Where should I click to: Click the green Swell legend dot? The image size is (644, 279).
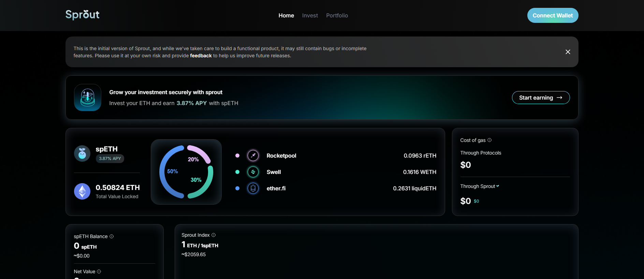[x=237, y=172]
